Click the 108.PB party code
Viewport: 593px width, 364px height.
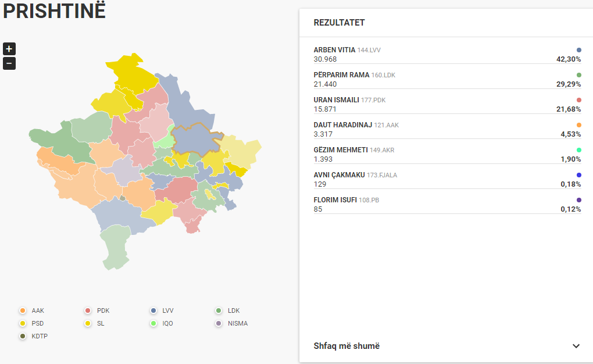click(x=369, y=200)
